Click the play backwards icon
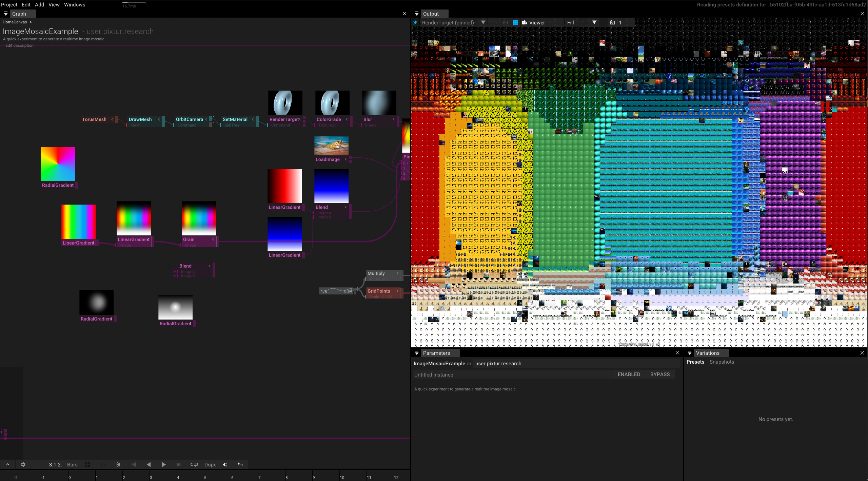868x481 pixels. coord(149,464)
